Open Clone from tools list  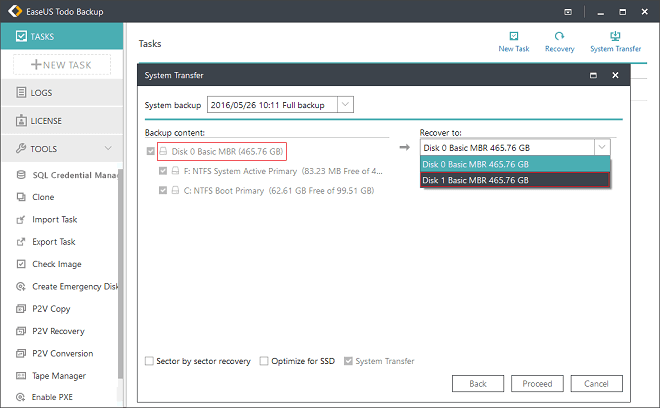tap(43, 197)
